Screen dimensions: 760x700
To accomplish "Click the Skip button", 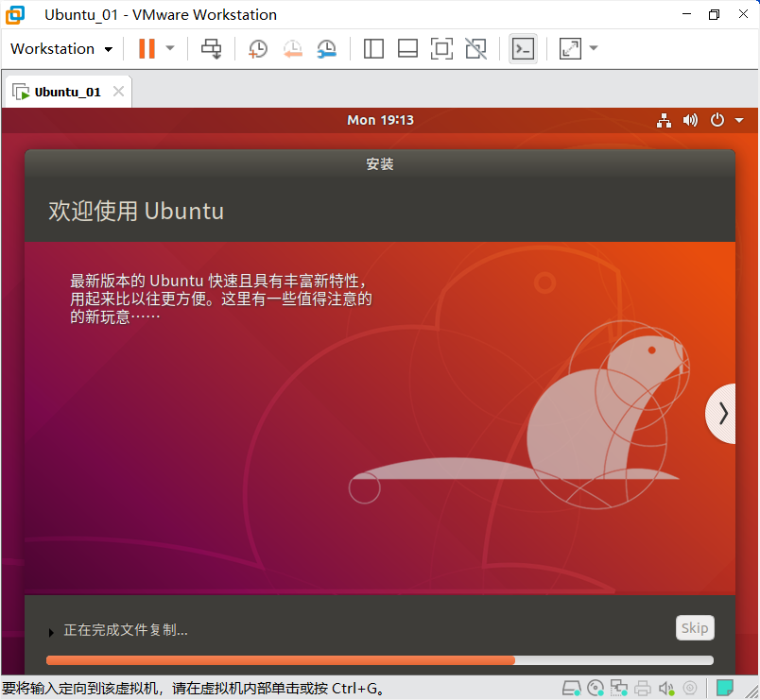I will 695,628.
